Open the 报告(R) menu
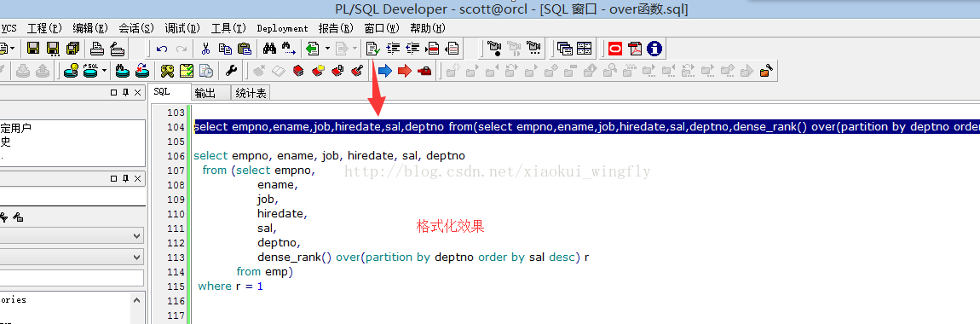Image resolution: width=980 pixels, height=324 pixels. point(337,28)
